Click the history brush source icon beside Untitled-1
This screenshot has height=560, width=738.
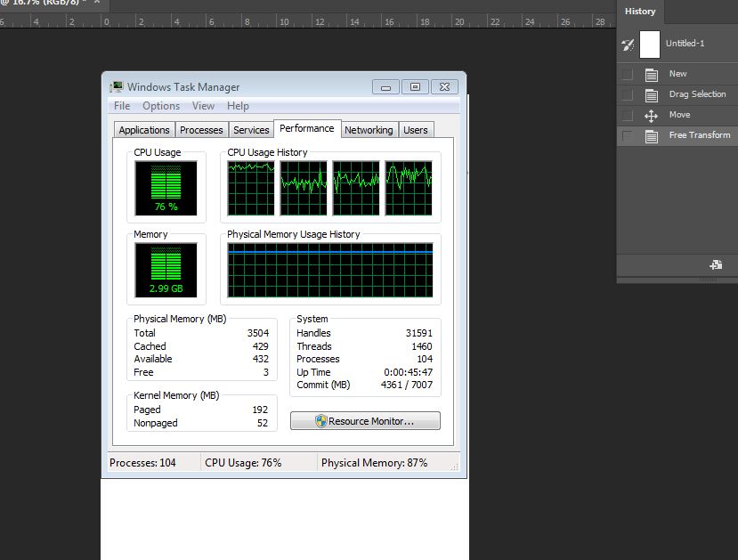point(628,45)
